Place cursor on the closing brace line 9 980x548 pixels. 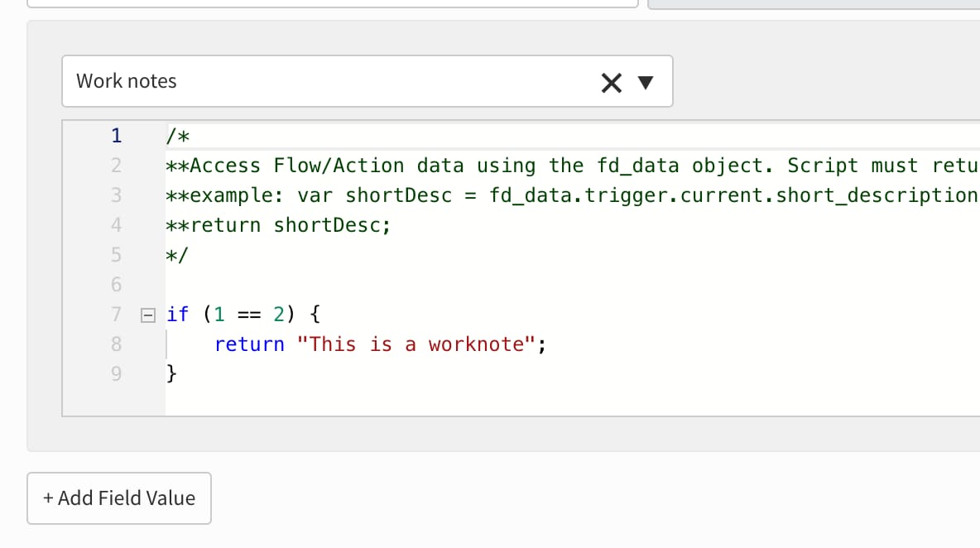pyautogui.click(x=172, y=374)
